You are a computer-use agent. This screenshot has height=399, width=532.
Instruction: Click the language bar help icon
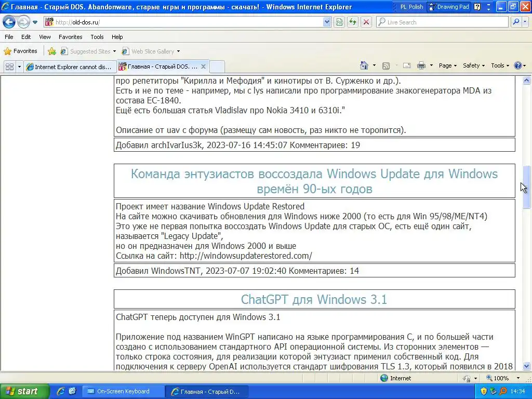[477, 7]
